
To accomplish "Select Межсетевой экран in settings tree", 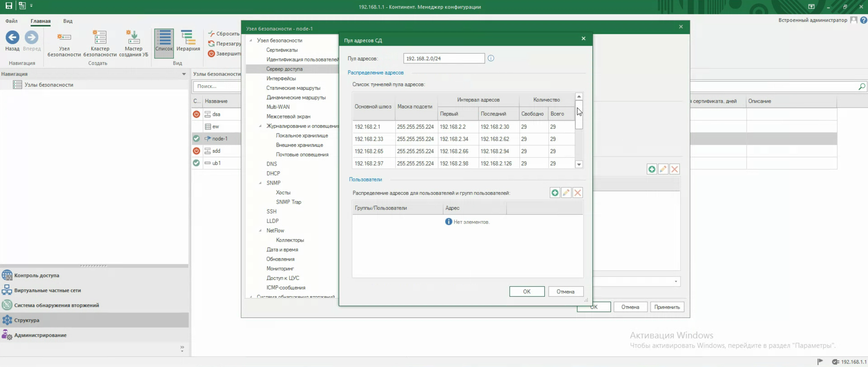I will pyautogui.click(x=288, y=116).
